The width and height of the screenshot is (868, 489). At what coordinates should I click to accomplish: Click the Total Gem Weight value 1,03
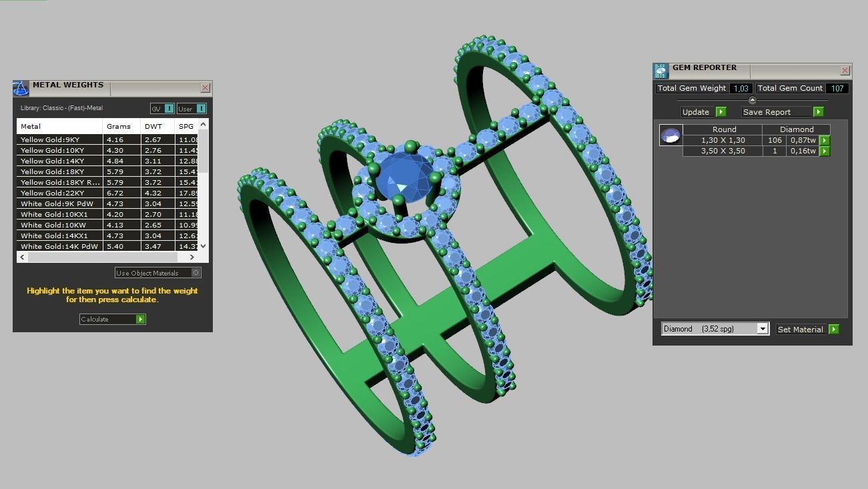pyautogui.click(x=741, y=88)
